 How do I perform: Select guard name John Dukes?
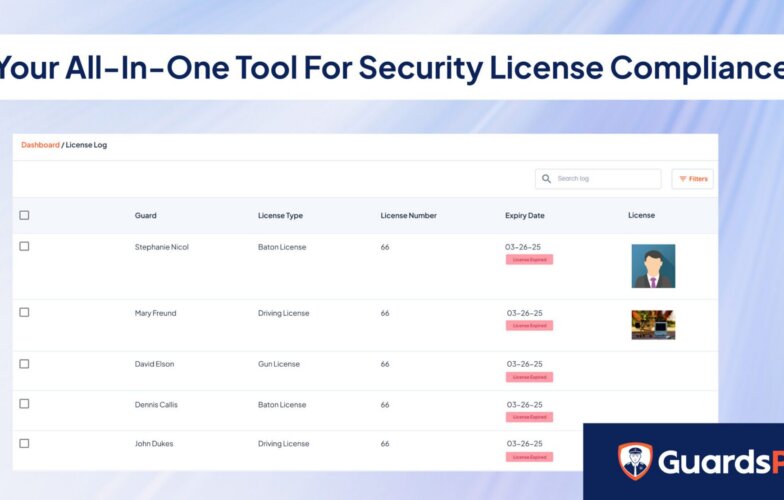[x=154, y=444]
